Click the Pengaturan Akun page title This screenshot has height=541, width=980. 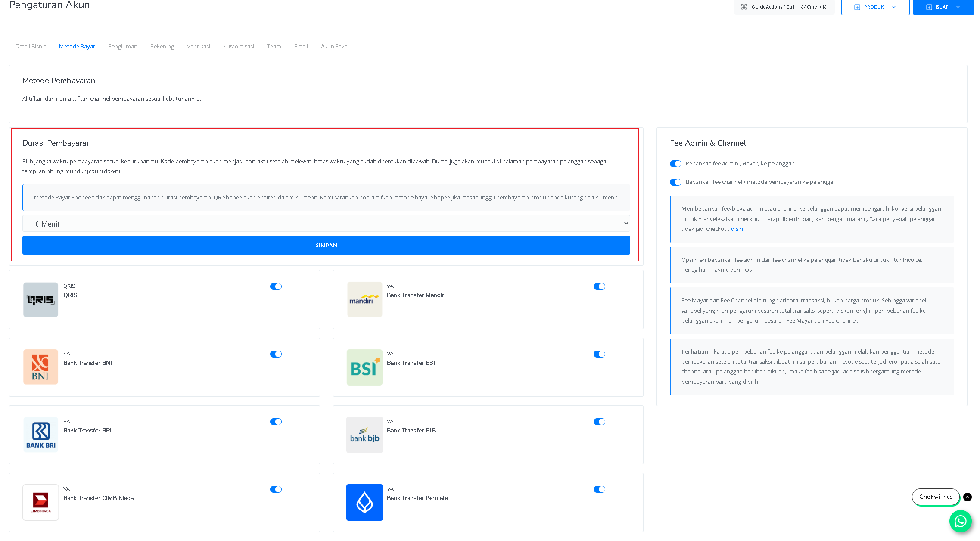tap(50, 5)
